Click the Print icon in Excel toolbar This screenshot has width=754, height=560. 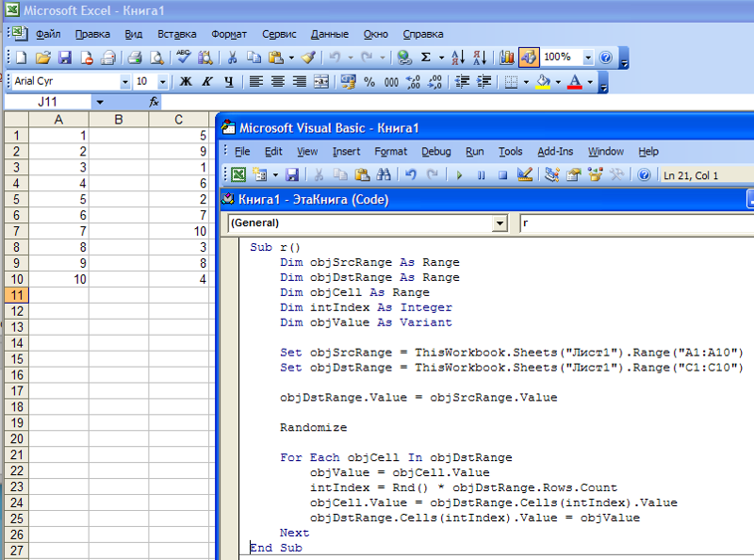pos(135,58)
